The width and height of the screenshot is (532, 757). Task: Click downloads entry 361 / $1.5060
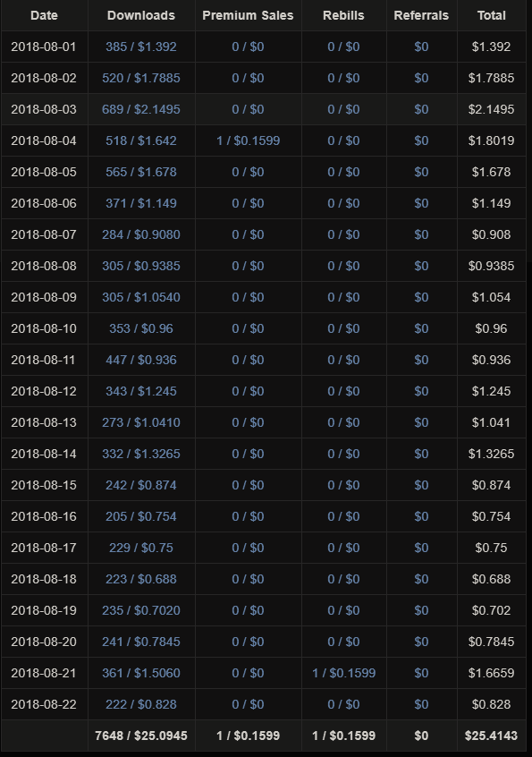[141, 673]
